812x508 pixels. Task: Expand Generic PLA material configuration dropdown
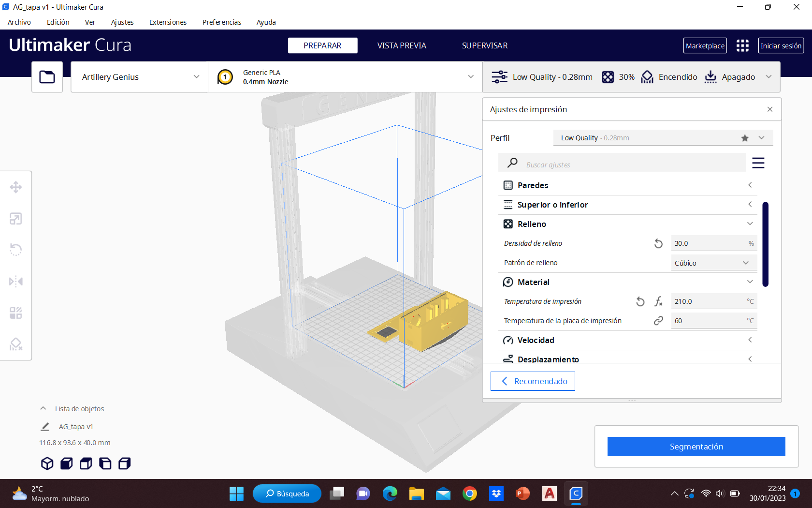point(345,77)
